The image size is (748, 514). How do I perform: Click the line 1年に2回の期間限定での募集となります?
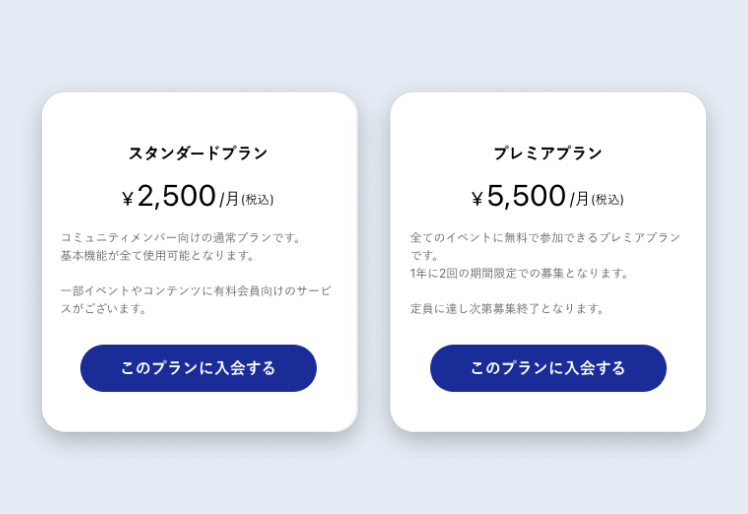[x=520, y=273]
